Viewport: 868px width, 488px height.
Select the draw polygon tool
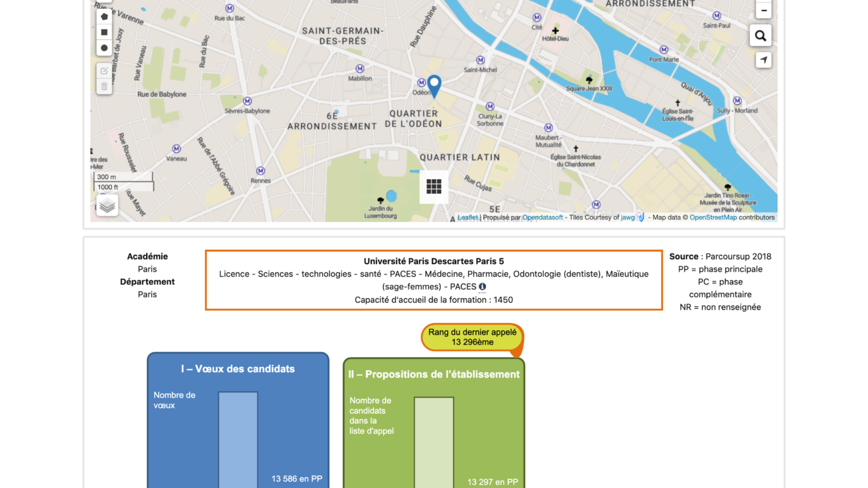click(104, 17)
